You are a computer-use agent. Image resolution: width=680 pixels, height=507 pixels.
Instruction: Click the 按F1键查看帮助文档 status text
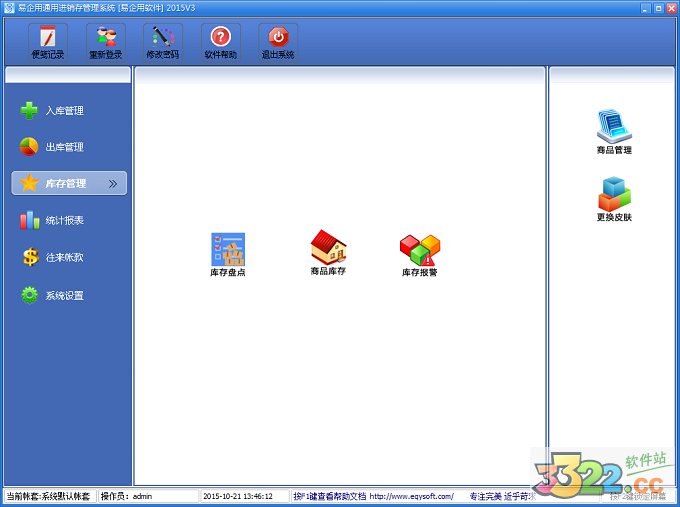(x=330, y=496)
